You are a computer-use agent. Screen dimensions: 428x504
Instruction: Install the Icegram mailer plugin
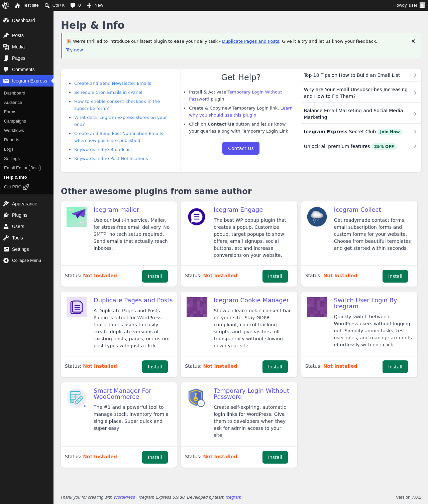pyautogui.click(x=155, y=276)
